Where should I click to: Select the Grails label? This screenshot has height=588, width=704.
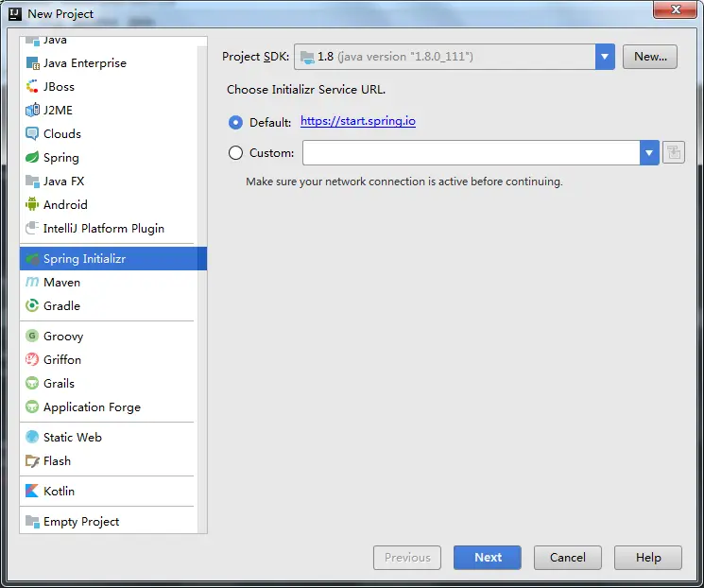59,383
